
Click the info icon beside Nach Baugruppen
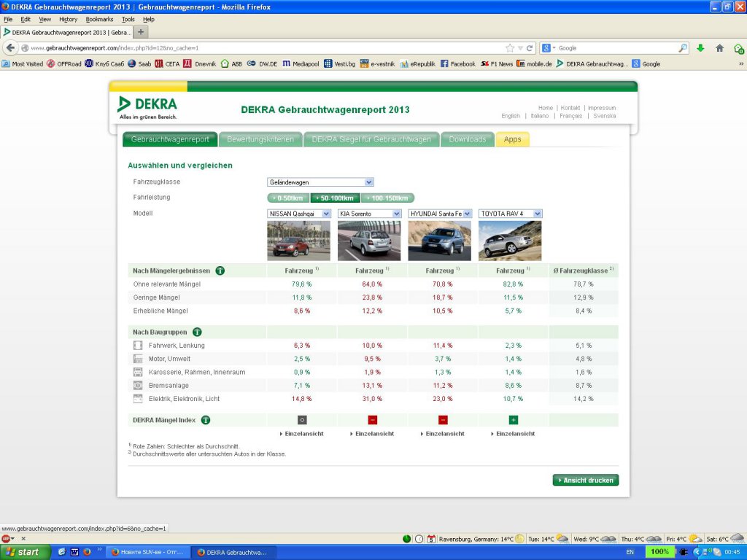pyautogui.click(x=196, y=332)
